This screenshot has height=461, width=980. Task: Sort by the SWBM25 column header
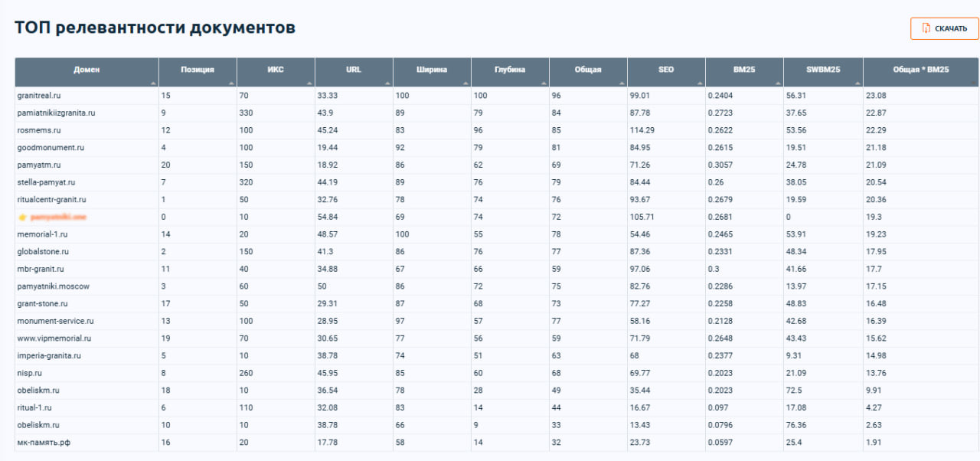(823, 70)
